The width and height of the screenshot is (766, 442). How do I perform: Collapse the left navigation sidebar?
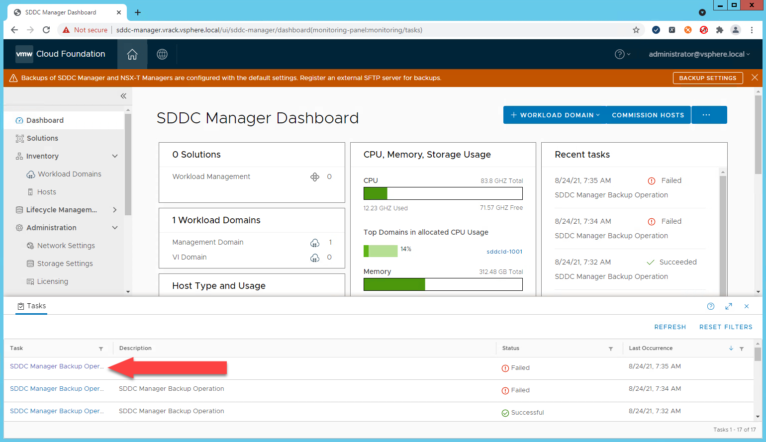point(123,96)
